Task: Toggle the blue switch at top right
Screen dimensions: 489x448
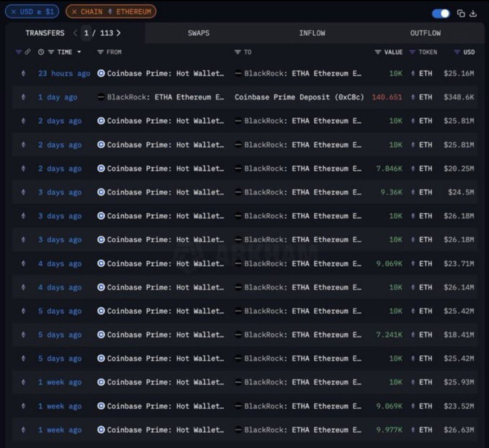Action: tap(440, 13)
